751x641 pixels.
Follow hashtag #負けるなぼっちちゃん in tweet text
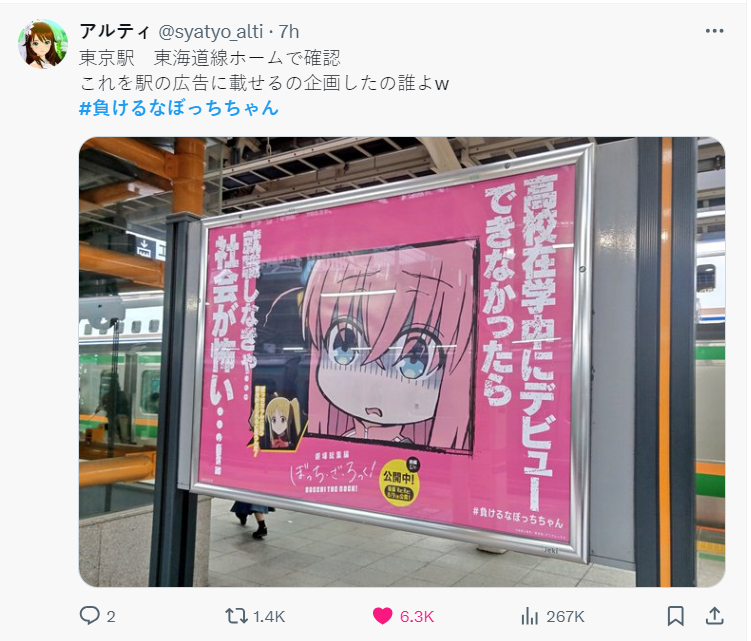point(179,108)
